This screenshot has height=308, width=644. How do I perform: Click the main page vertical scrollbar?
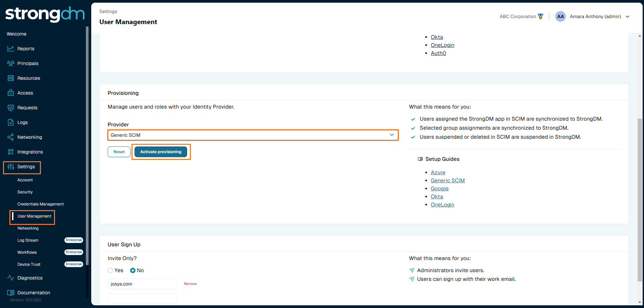640,200
